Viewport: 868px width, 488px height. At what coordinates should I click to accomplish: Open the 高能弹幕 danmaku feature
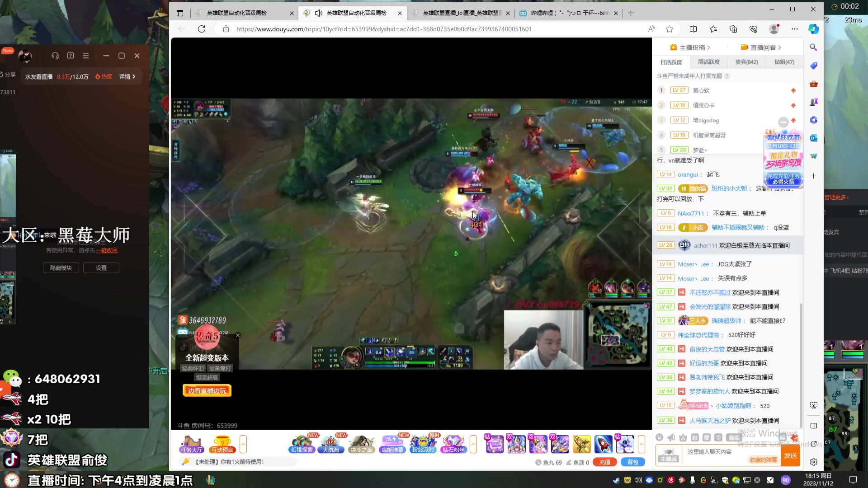pyautogui.click(x=392, y=444)
